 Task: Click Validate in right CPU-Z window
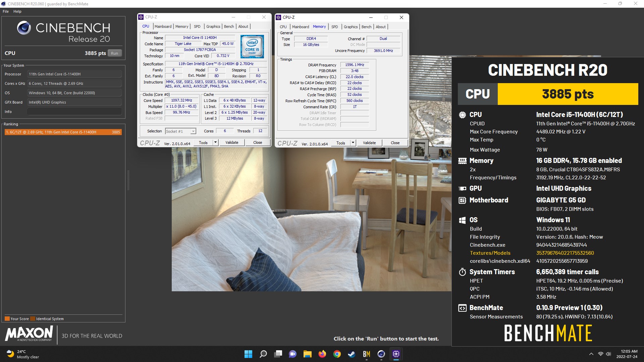click(369, 143)
